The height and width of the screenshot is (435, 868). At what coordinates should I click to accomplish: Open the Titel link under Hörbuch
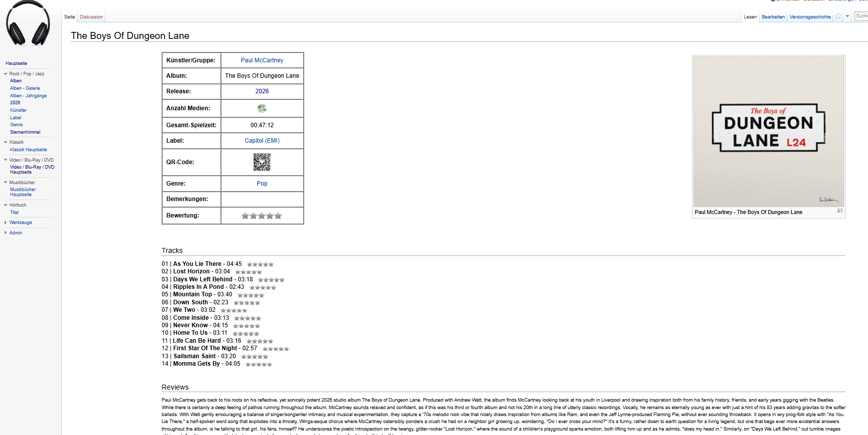[14, 213]
